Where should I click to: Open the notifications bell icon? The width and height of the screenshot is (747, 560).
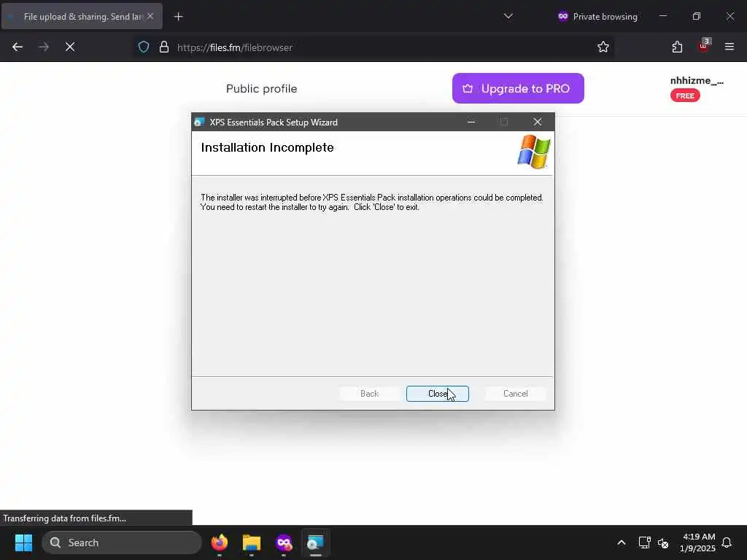tap(727, 542)
